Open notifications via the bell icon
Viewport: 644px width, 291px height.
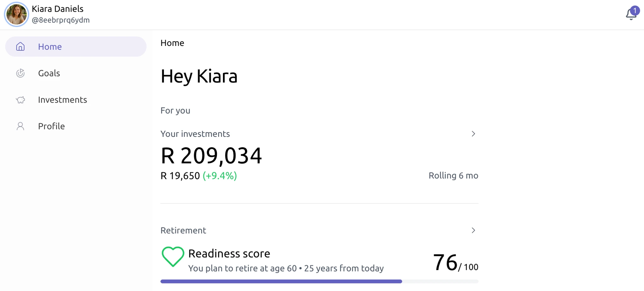631,14
